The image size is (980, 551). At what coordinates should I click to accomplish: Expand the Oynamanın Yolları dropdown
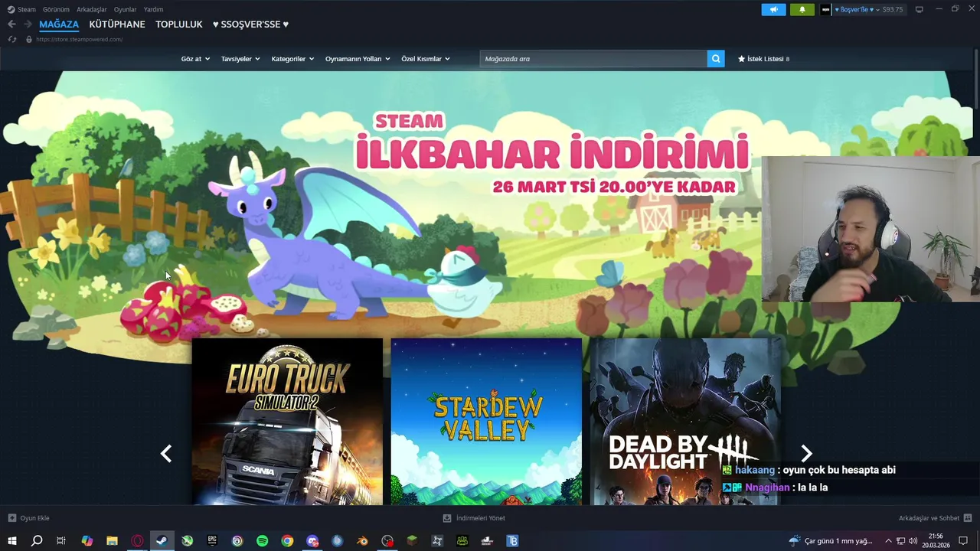358,59
